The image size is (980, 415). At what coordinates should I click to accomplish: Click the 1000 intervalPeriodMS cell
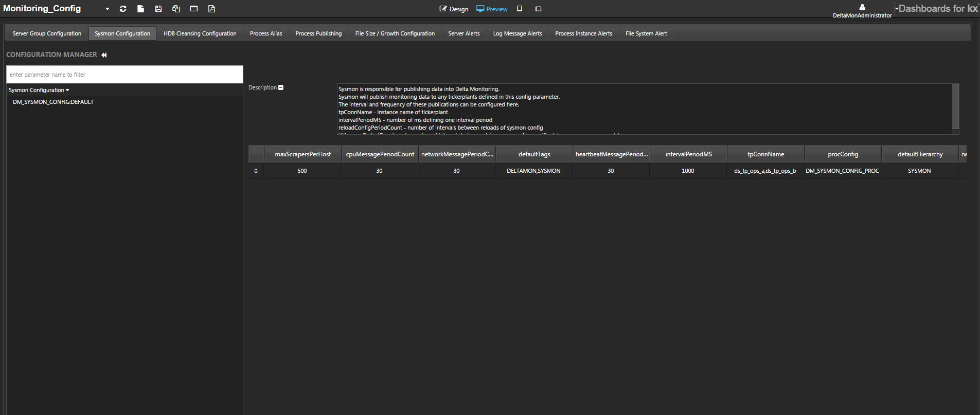coord(688,171)
